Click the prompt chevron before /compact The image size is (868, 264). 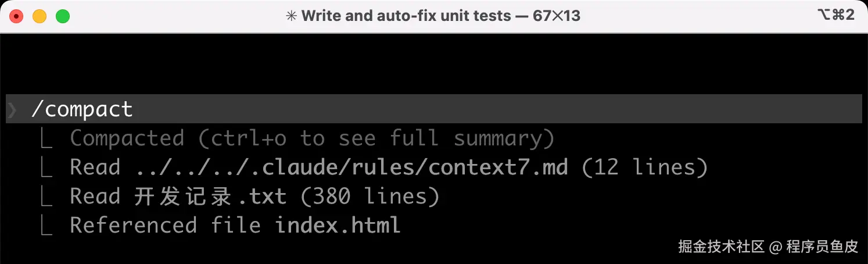[12, 109]
